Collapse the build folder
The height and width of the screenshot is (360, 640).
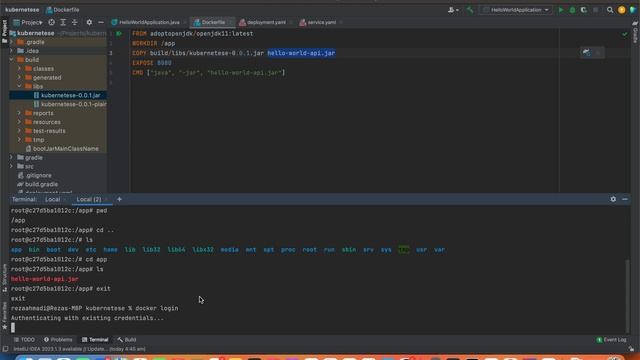[11, 60]
